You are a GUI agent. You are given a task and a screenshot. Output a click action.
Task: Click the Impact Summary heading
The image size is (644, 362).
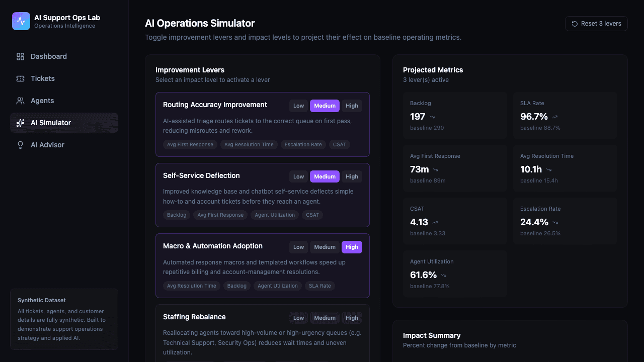coord(432,335)
